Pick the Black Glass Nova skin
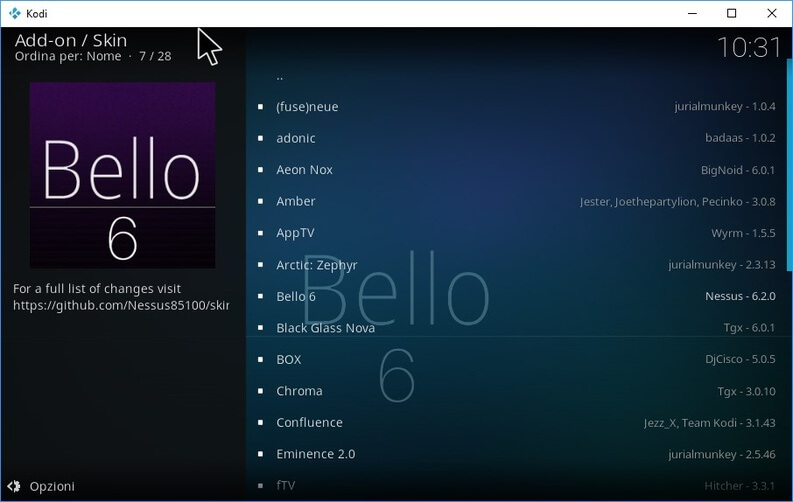The height and width of the screenshot is (502, 793). tap(516, 328)
